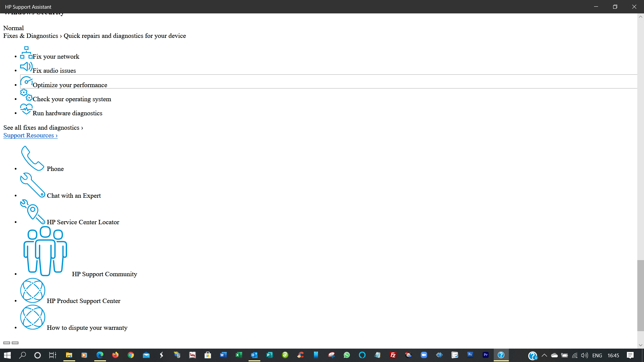Open HP Support Community
This screenshot has height=362, width=644.
pyautogui.click(x=105, y=274)
